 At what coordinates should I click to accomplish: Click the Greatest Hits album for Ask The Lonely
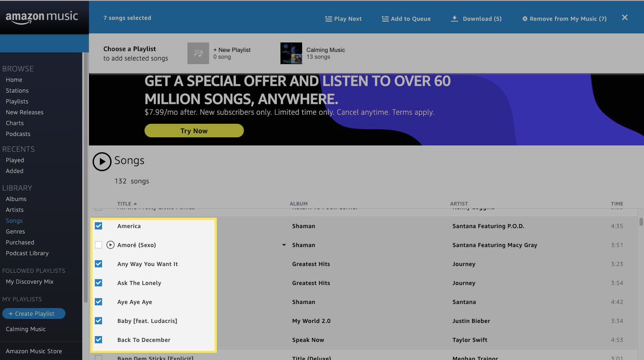click(311, 283)
